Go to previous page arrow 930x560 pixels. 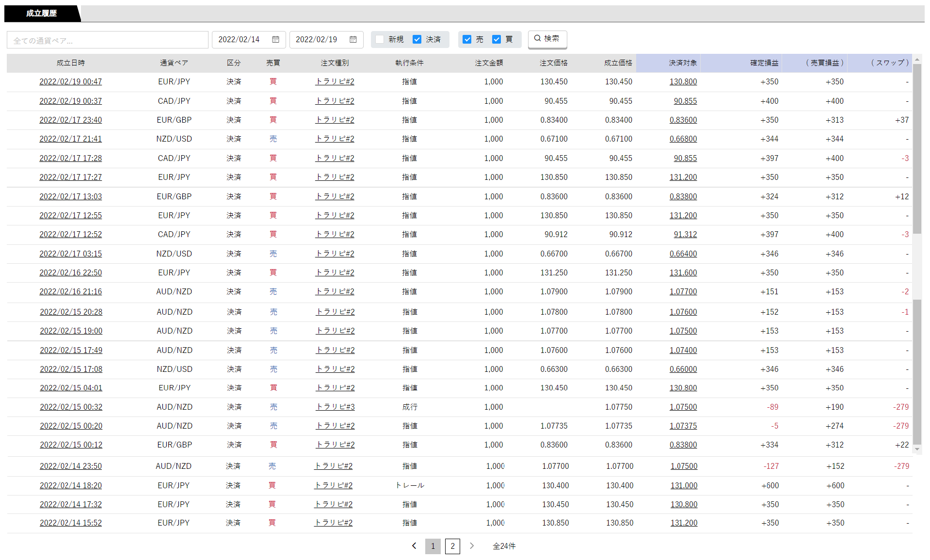click(x=414, y=546)
